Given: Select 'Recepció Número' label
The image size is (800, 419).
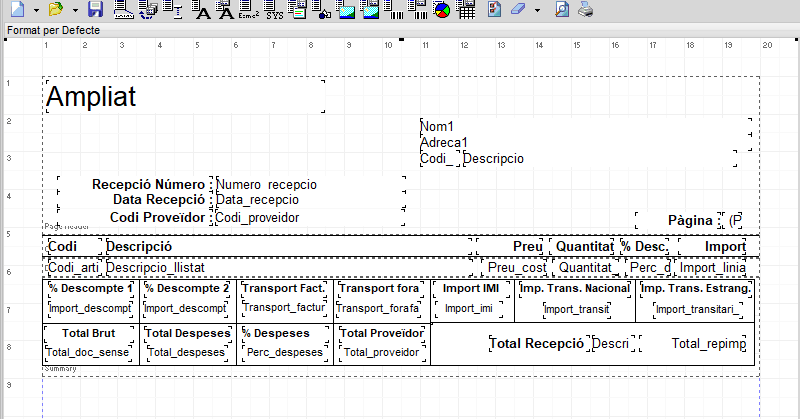Looking at the screenshot, I should 135,185.
